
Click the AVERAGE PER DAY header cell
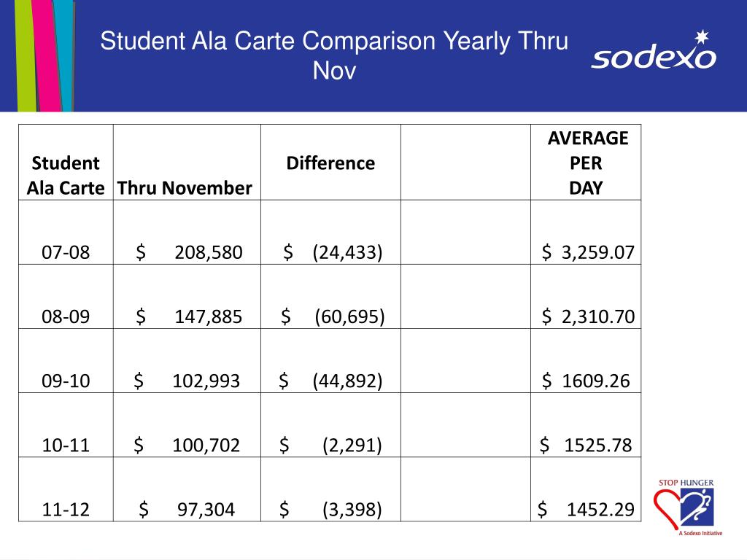tap(586, 163)
